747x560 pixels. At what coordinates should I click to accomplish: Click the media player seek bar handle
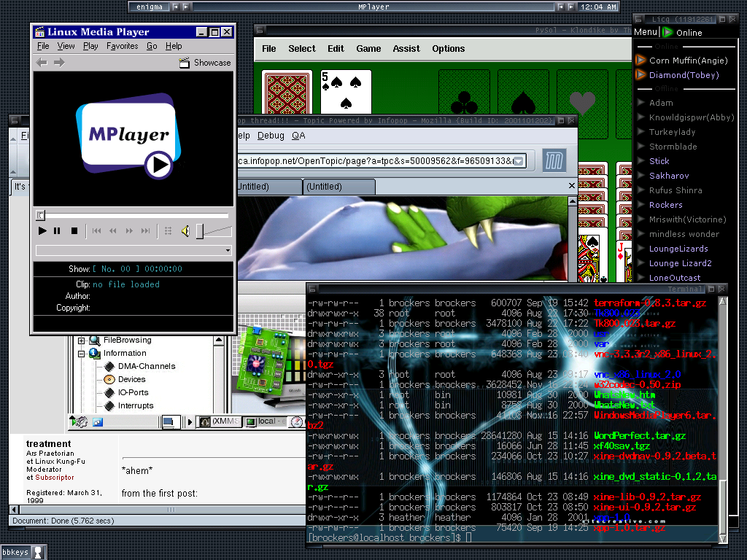41,215
